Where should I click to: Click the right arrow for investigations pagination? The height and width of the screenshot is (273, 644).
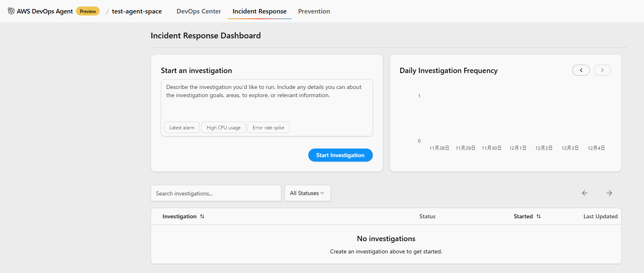pos(609,193)
